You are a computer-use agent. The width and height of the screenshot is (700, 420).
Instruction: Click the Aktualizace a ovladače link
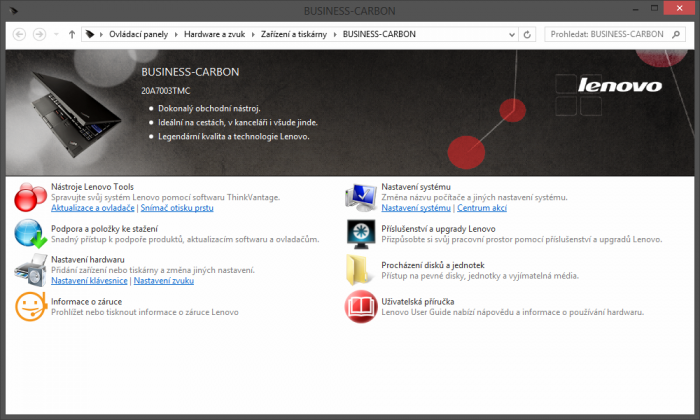click(92, 208)
